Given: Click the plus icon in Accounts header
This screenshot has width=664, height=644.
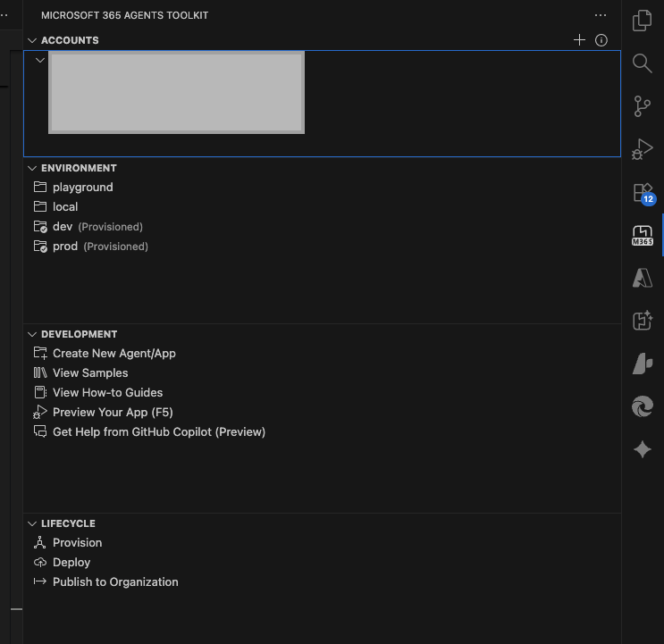Looking at the screenshot, I should tap(579, 40).
